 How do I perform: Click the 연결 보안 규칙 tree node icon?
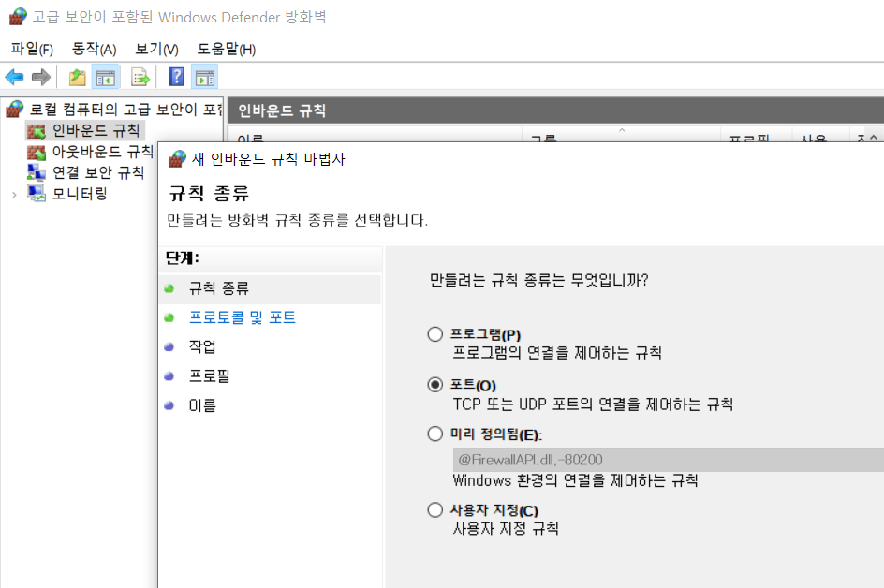pos(37,172)
